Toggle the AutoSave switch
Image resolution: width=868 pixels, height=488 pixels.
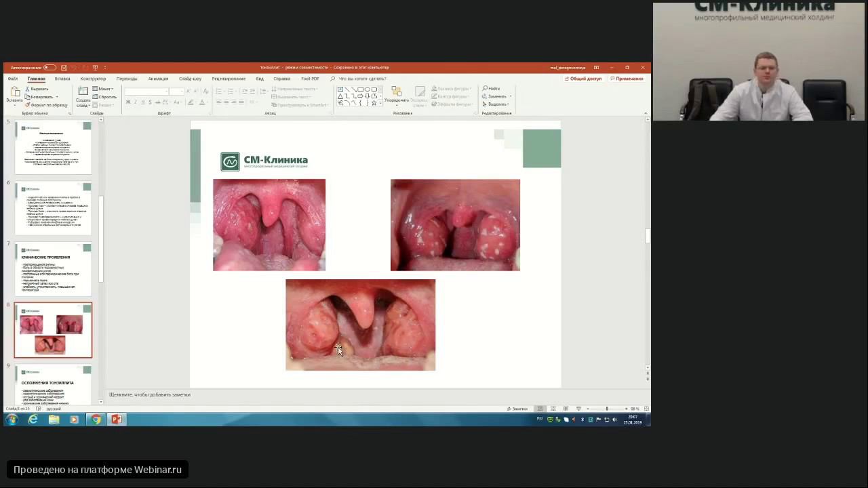pyautogui.click(x=50, y=68)
